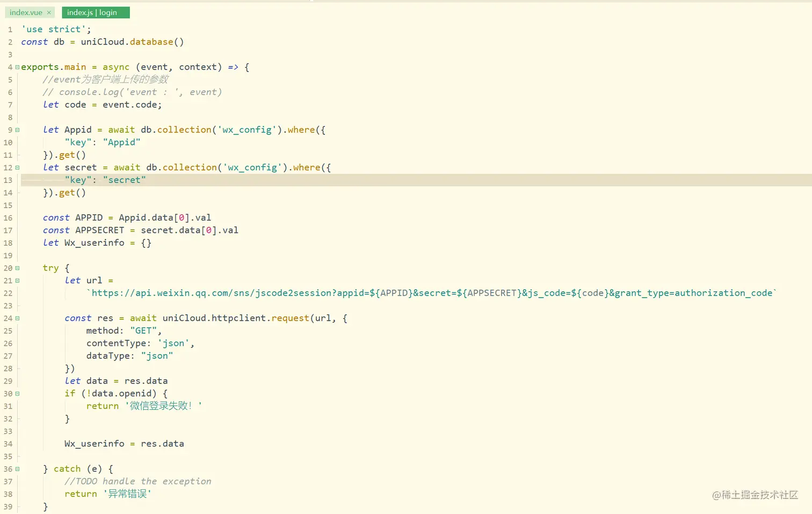This screenshot has height=514, width=812.
Task: Close the index.vue tab
Action: point(49,12)
